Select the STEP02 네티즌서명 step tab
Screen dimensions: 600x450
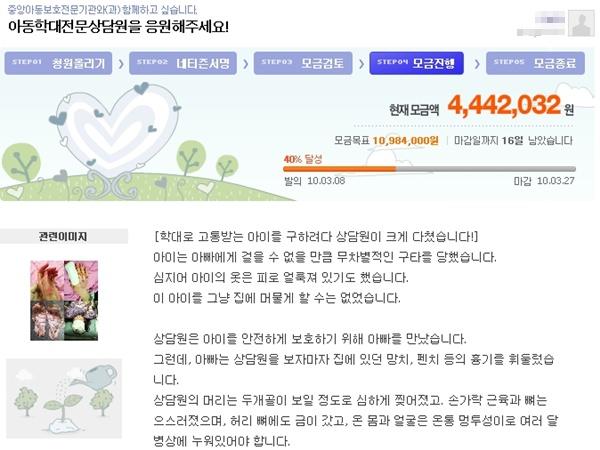183,63
